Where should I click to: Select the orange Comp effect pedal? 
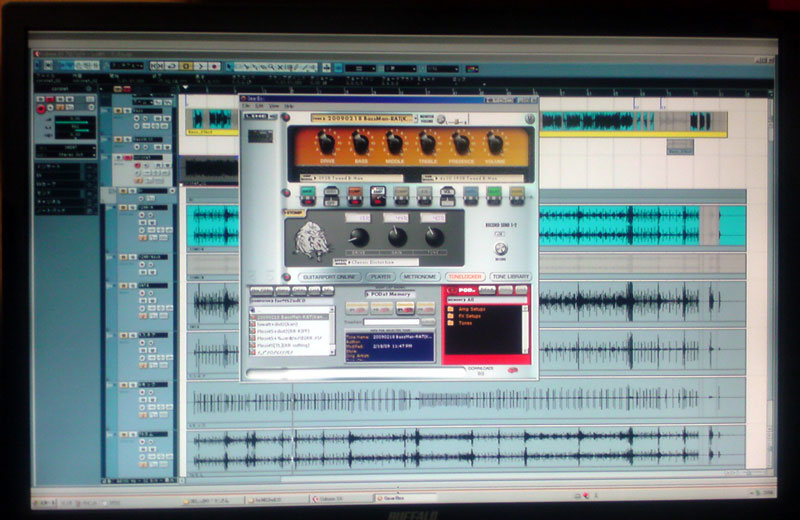(355, 196)
